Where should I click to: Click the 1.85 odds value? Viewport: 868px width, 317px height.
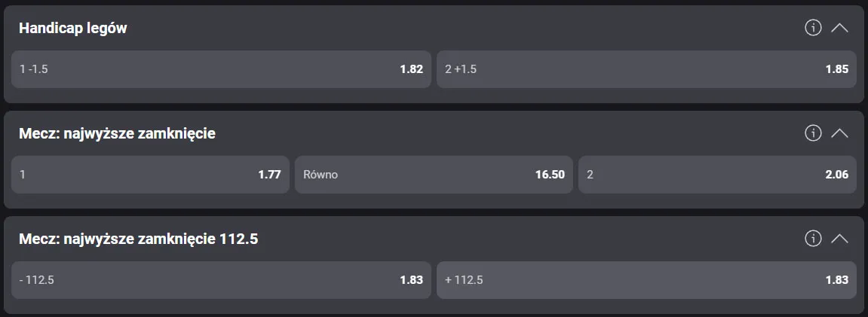click(837, 69)
